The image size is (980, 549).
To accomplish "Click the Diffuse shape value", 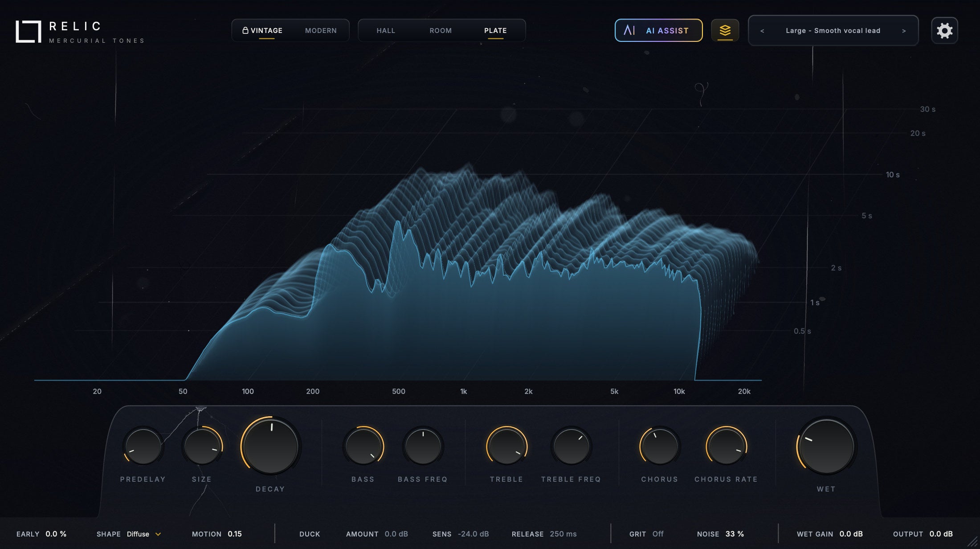I will 138,534.
